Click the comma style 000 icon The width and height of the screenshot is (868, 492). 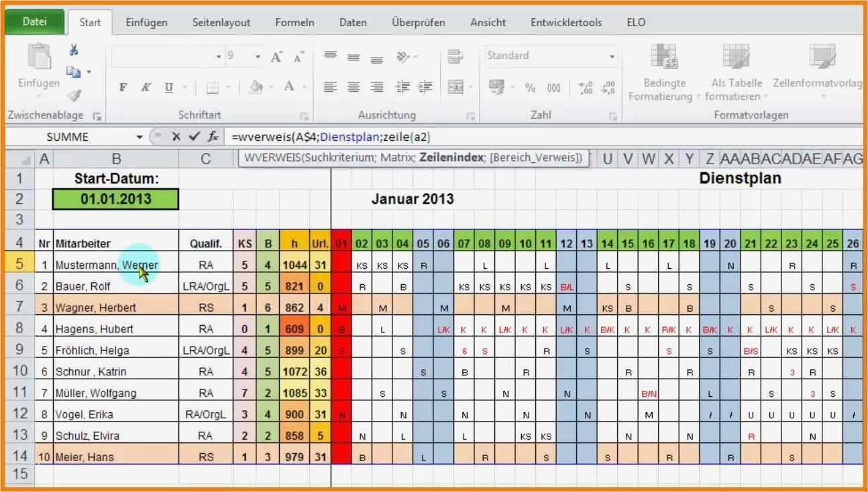point(553,87)
